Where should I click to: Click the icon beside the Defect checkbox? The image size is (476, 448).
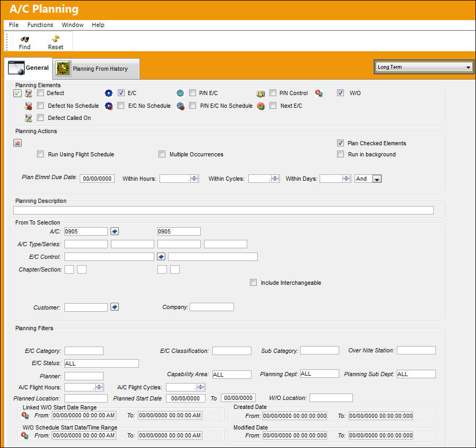28,93
